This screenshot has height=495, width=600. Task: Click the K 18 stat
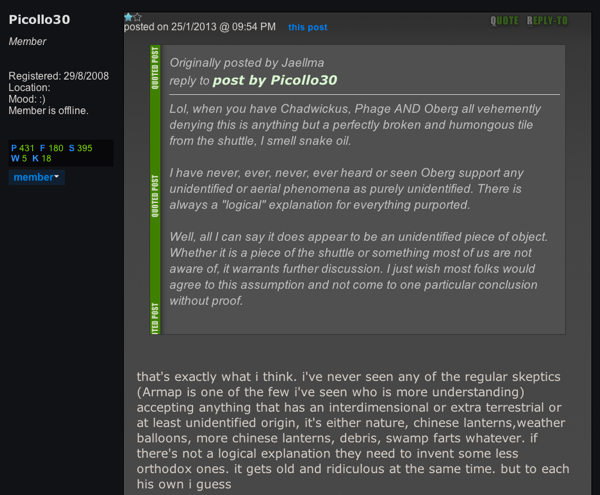pyautogui.click(x=42, y=158)
